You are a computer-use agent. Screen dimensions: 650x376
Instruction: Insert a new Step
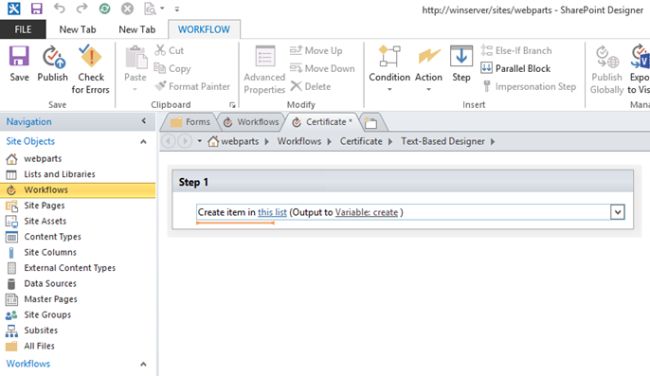point(461,64)
